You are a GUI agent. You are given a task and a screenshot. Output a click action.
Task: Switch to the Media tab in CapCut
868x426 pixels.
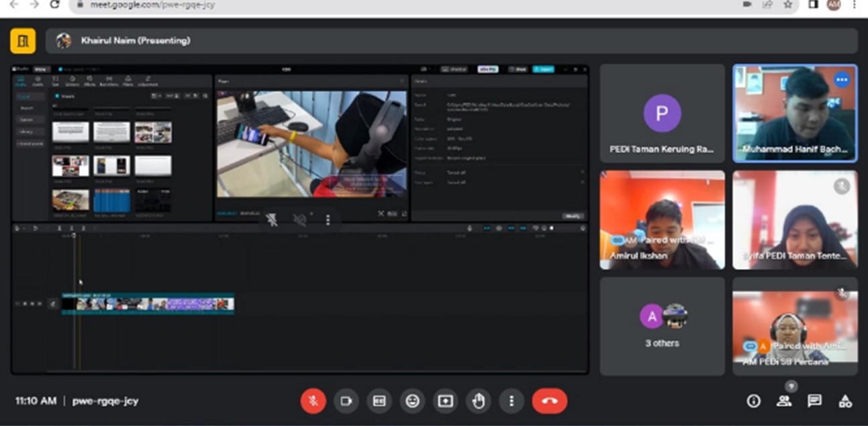tap(21, 82)
